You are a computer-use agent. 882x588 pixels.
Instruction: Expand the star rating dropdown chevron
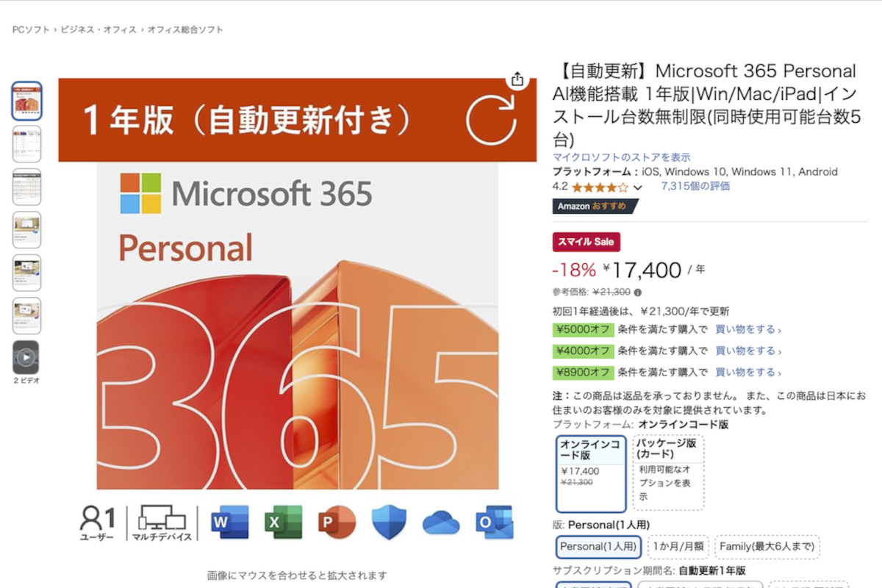coord(637,187)
